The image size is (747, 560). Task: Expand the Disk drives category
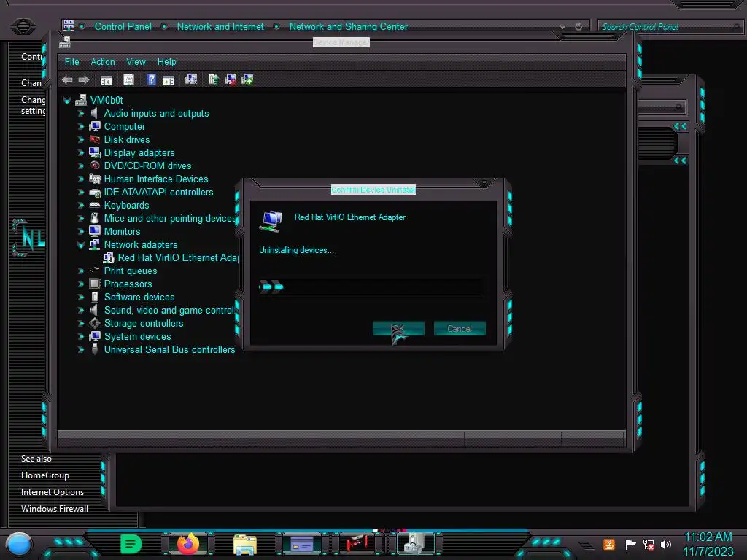click(x=80, y=139)
